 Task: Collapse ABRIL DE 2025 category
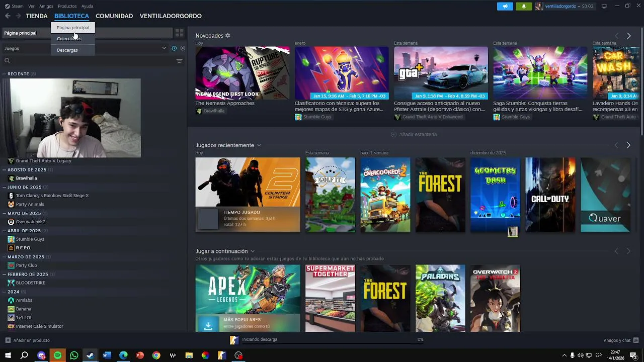pos(4,231)
